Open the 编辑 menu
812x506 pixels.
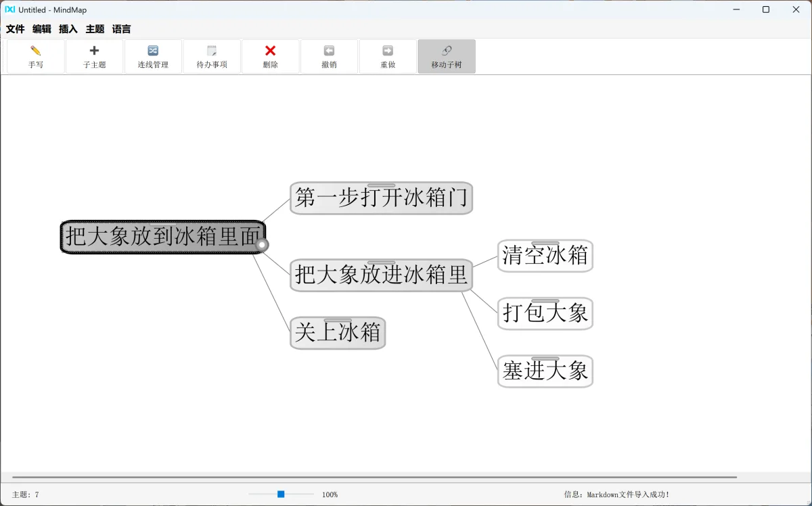[42, 29]
